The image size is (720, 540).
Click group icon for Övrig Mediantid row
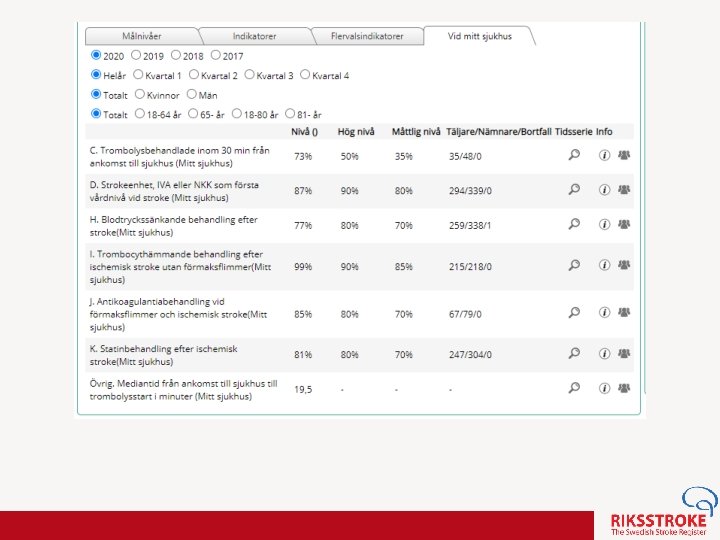[624, 388]
